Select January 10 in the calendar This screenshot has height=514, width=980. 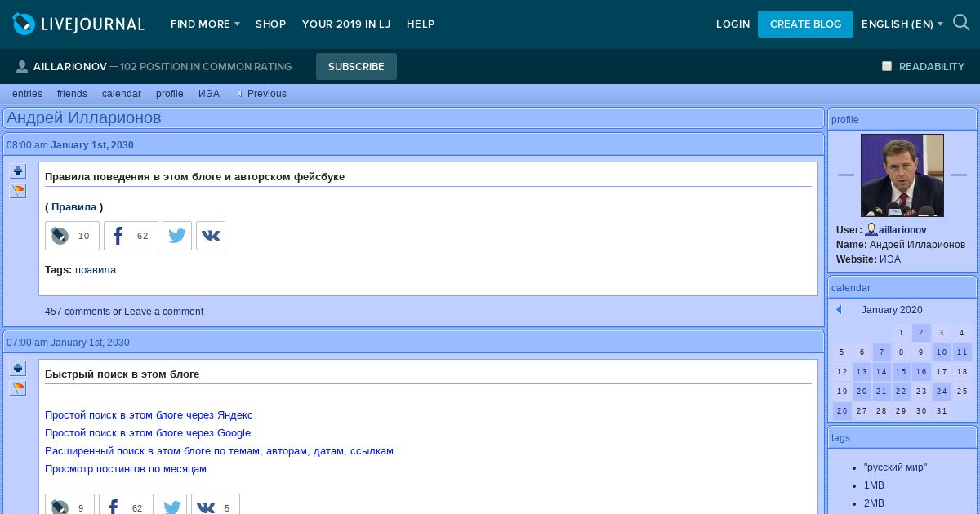[x=942, y=352]
